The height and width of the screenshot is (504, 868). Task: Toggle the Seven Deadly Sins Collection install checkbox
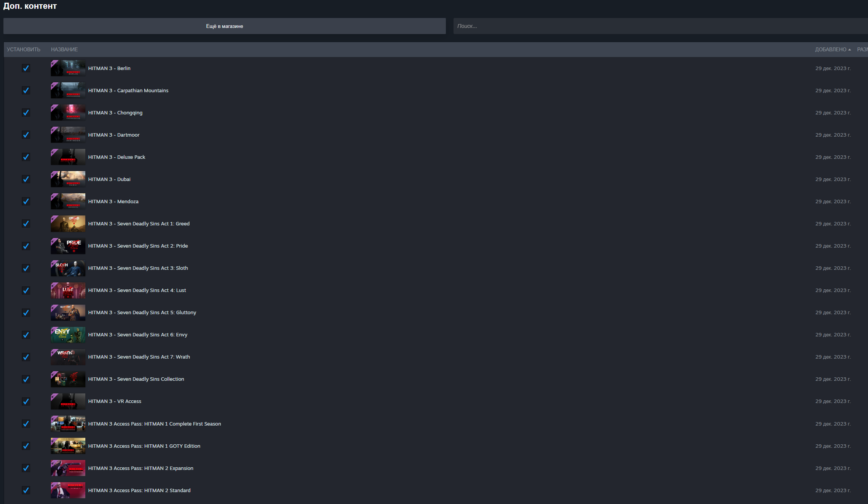[x=26, y=379]
